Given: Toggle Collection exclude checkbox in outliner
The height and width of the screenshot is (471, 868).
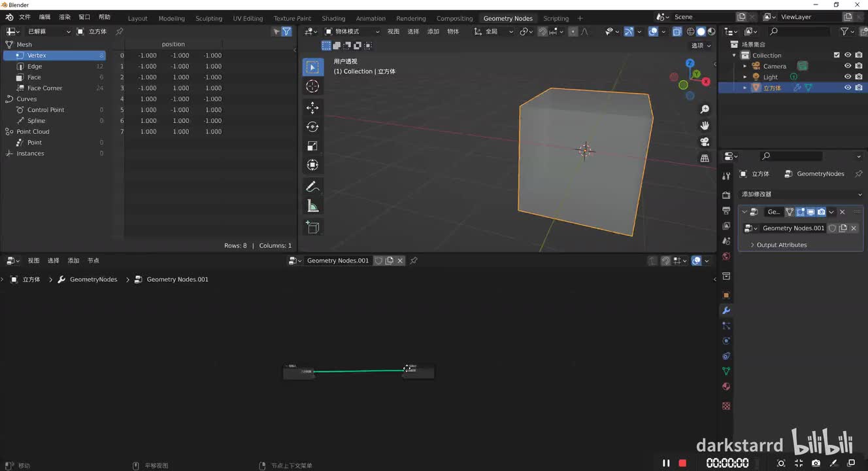Looking at the screenshot, I should point(837,55).
